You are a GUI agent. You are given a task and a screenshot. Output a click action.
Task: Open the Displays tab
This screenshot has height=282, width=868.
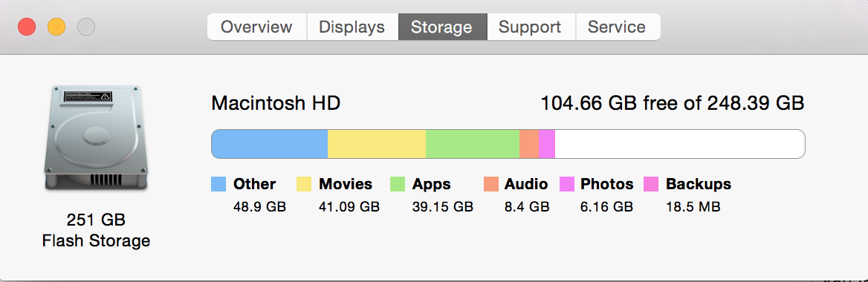(x=352, y=27)
